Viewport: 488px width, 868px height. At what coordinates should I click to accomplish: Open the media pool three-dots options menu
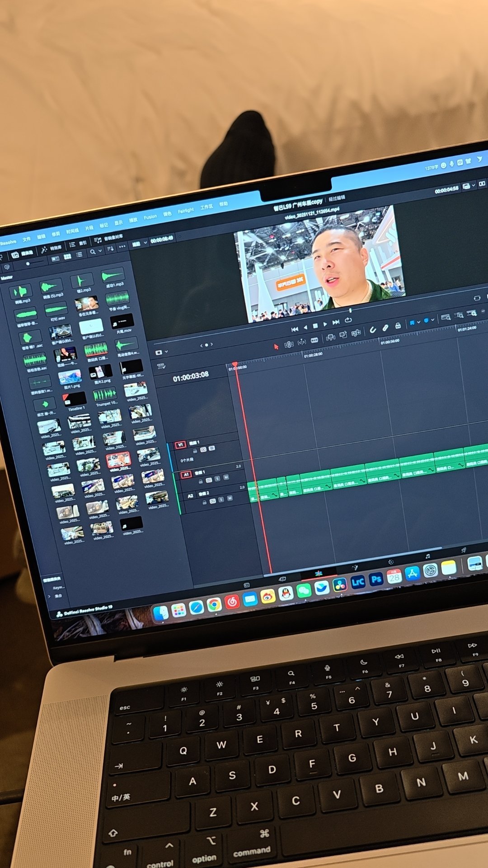(122, 247)
